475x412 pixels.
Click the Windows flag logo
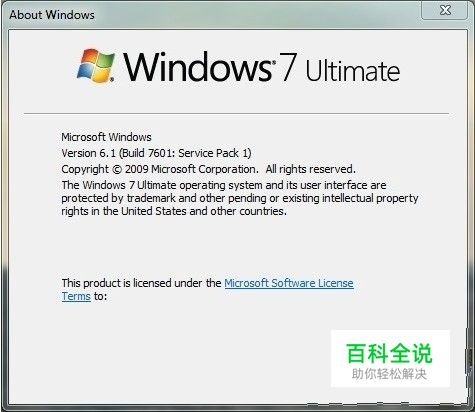96,66
